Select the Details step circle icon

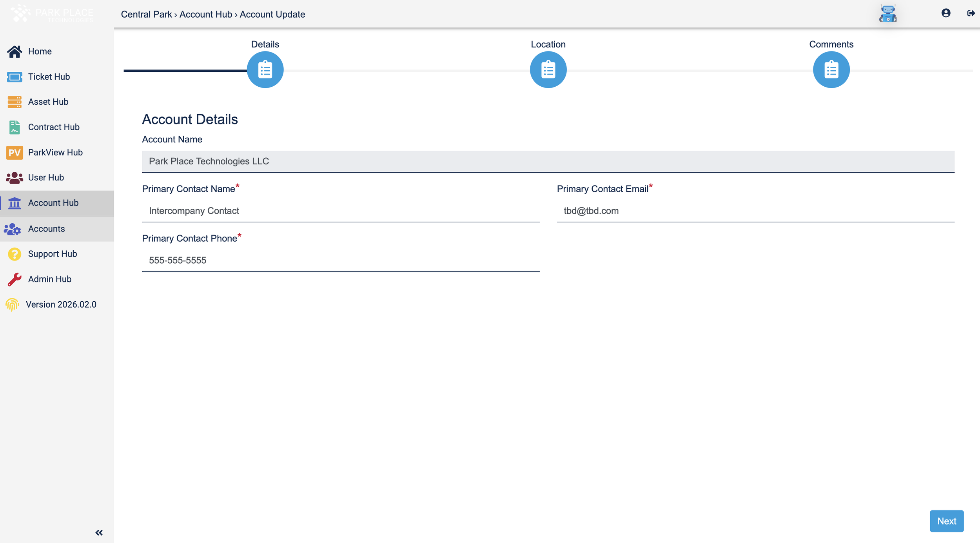(x=265, y=70)
